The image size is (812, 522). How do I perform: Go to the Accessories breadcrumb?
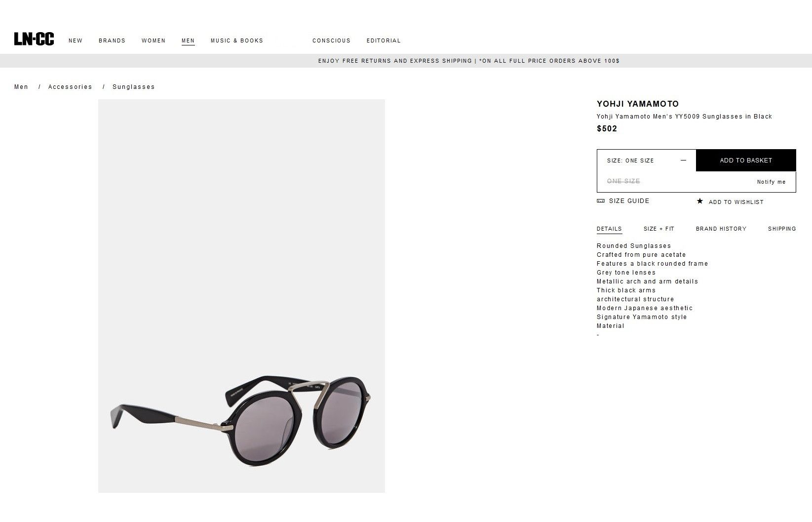70,87
